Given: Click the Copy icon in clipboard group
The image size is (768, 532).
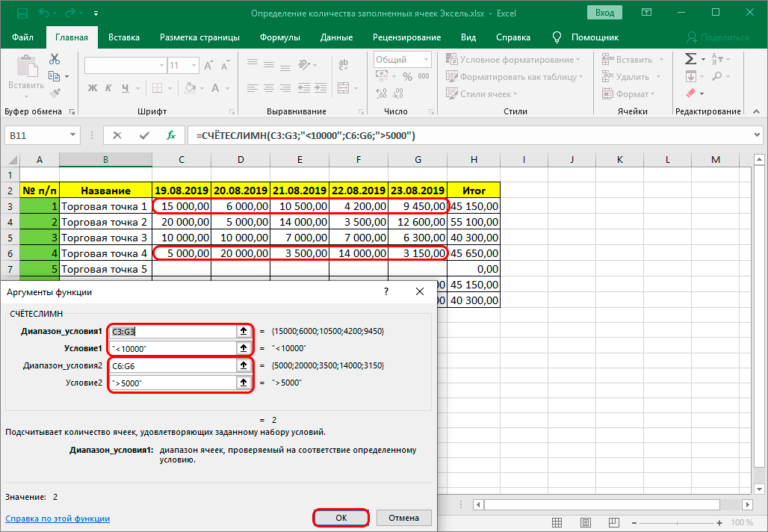Looking at the screenshot, I should [54, 76].
